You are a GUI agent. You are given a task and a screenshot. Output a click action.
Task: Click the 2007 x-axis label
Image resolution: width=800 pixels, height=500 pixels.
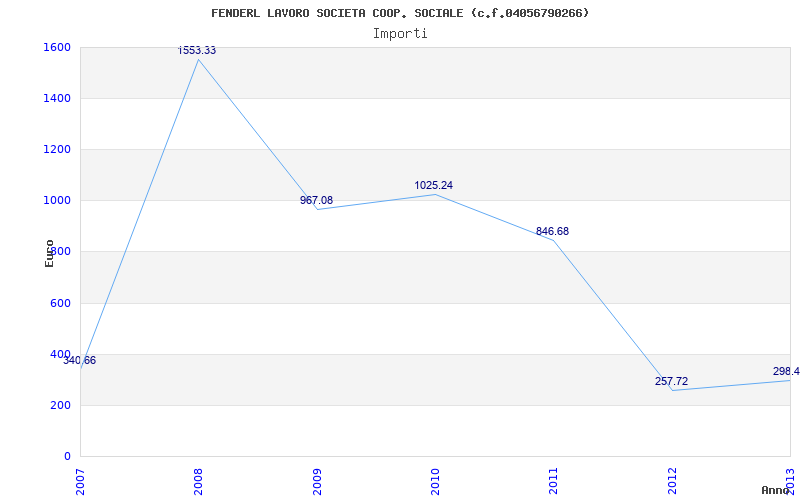pos(80,482)
